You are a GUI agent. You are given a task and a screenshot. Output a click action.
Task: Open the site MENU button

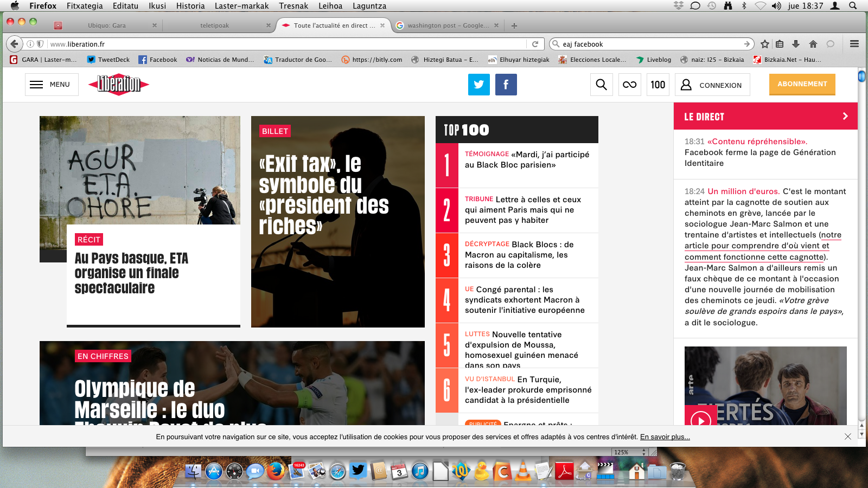click(x=52, y=85)
